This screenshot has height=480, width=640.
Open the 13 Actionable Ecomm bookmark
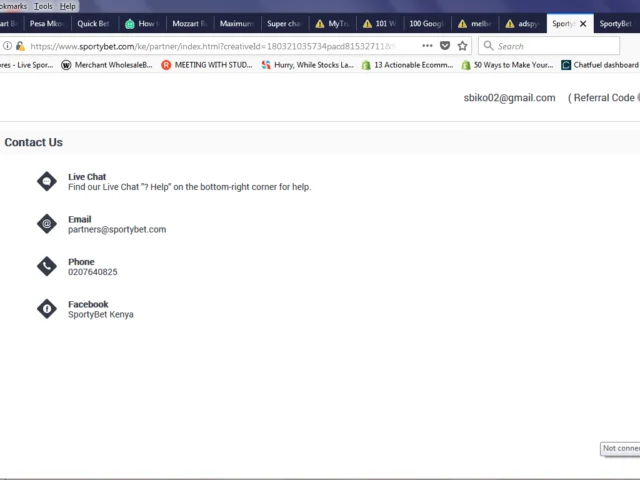coord(407,65)
